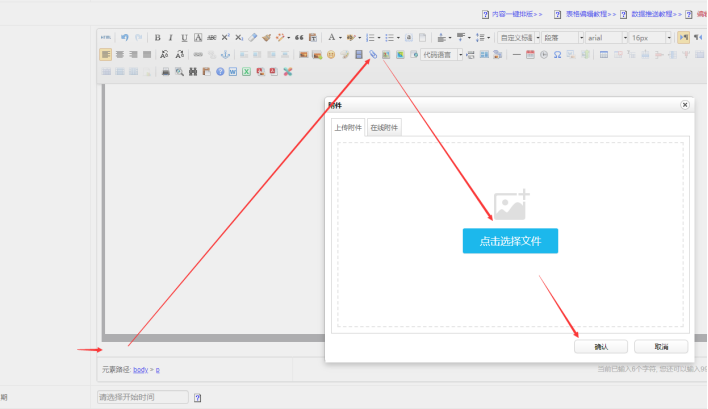The height and width of the screenshot is (409, 708).
Task: Insert a link anchor with anchor icon
Action: [224, 54]
